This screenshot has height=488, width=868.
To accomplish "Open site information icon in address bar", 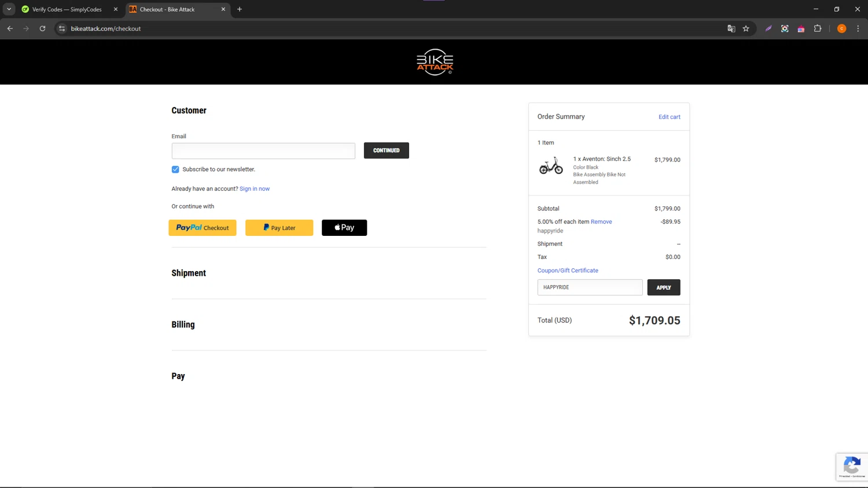I will coord(62,28).
